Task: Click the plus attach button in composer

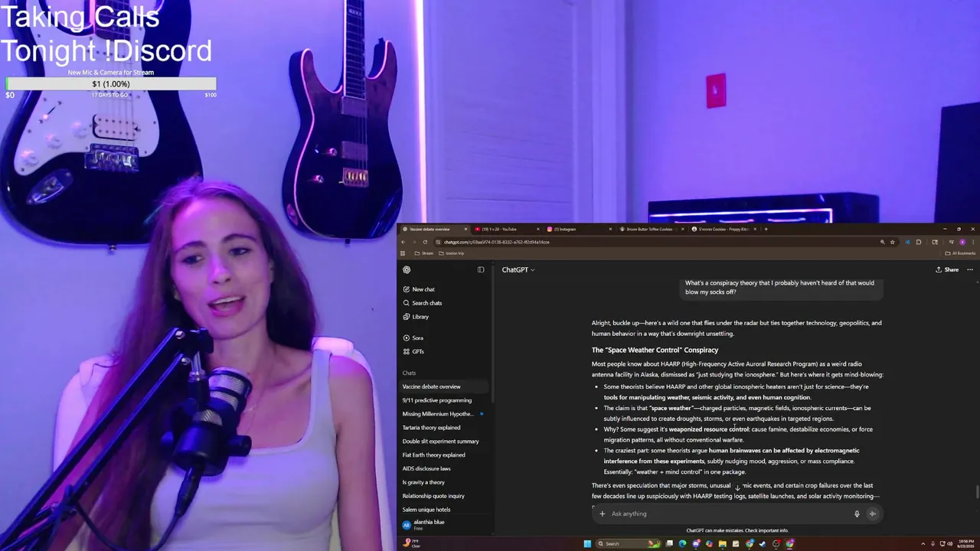Action: point(603,514)
